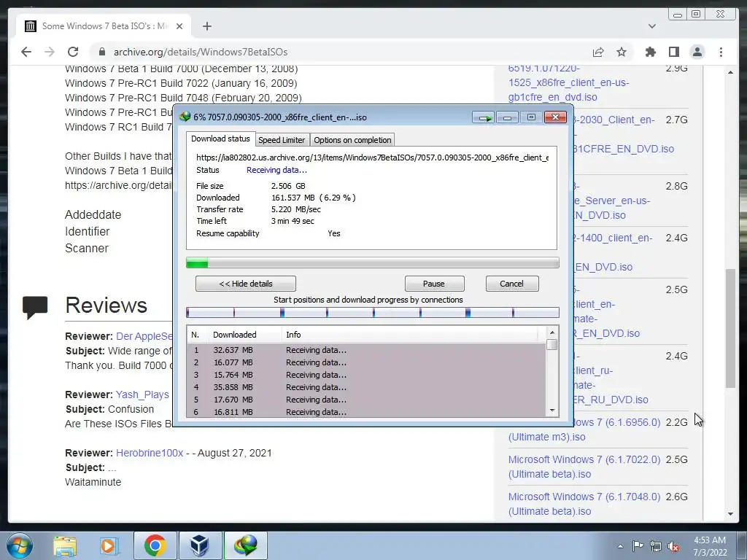Open Windows Explorer from the taskbar
Screen dimensions: 747x560
[65, 545]
